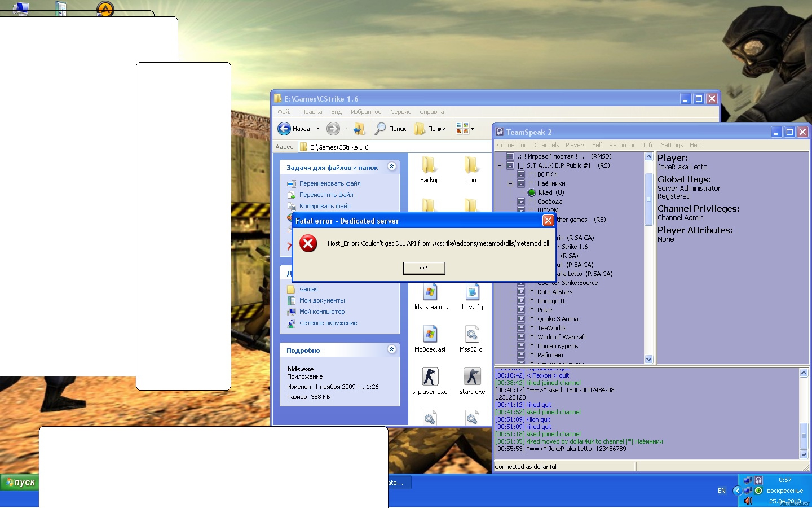The image size is (812, 508).
Task: Click the grey Forward arrow in Explorer
Action: click(333, 129)
